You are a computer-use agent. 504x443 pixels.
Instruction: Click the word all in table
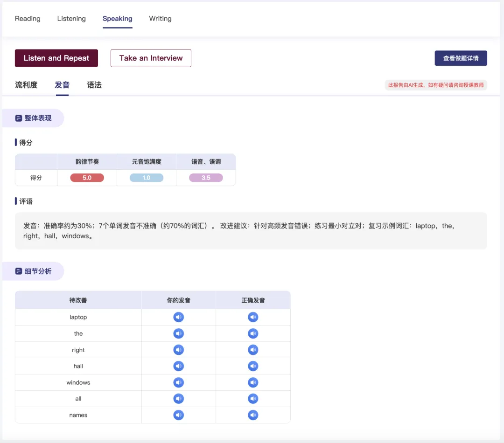pyautogui.click(x=78, y=399)
